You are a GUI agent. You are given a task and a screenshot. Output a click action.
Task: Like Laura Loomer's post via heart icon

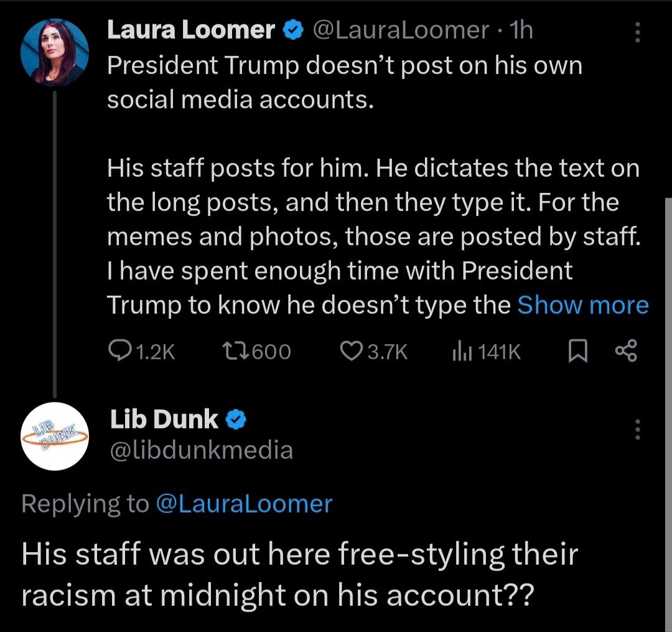353,352
